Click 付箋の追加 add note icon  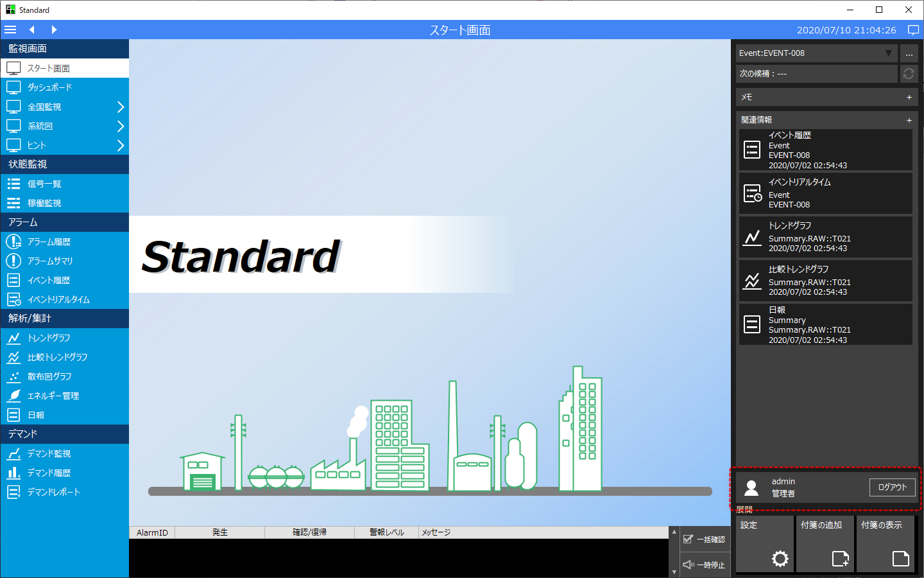(x=840, y=558)
